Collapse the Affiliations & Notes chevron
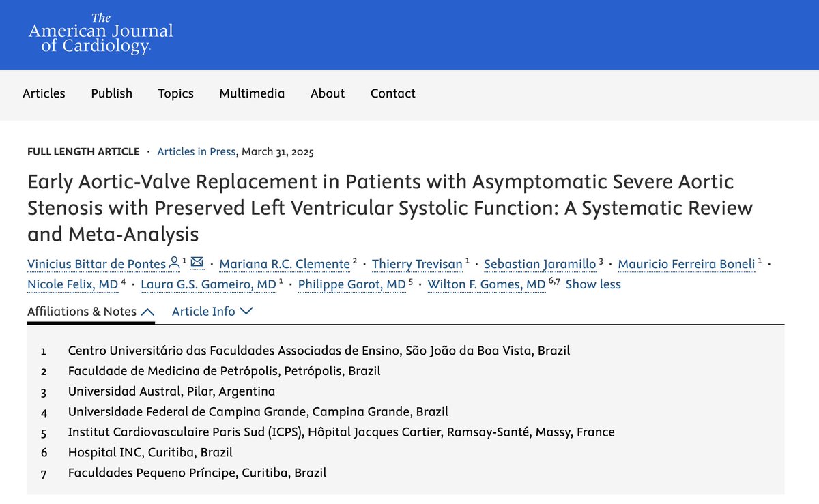This screenshot has width=819, height=504. point(146,312)
